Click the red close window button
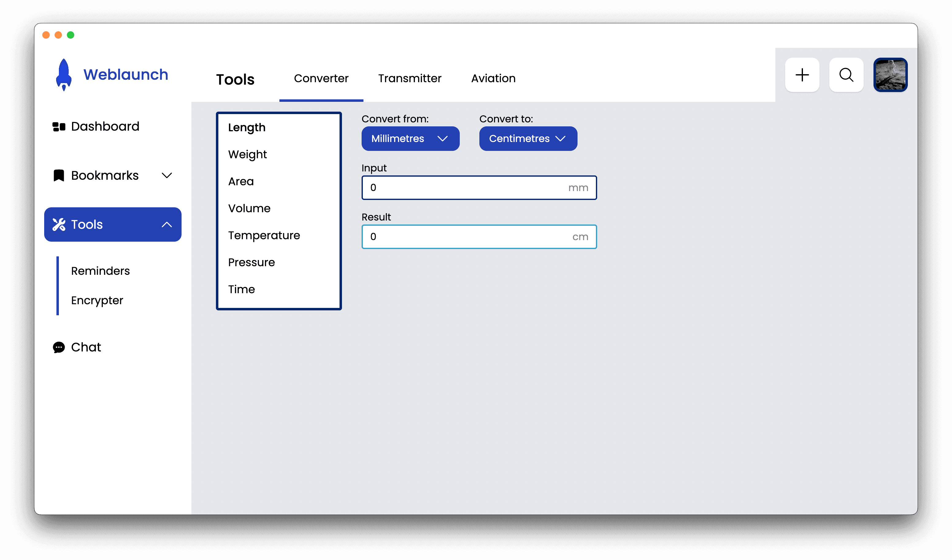Viewport: 952px width, 560px height. [x=46, y=35]
